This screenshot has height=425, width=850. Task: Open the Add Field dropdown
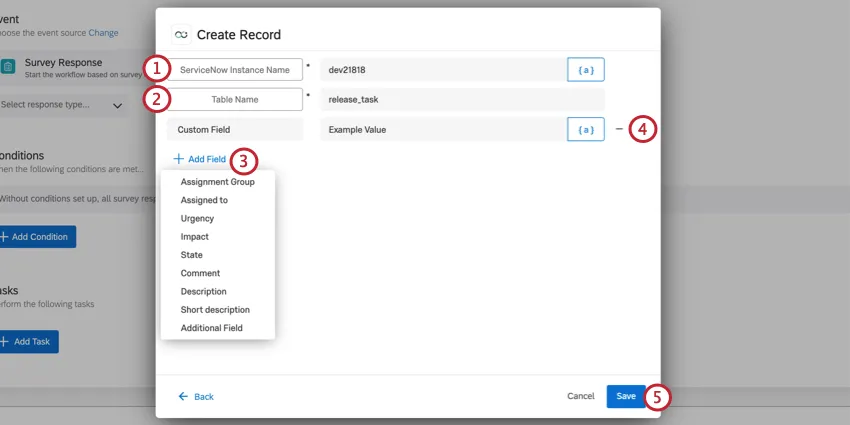(x=199, y=159)
